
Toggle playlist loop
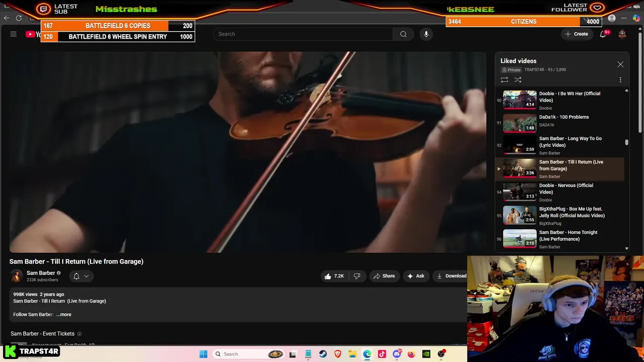pos(504,80)
